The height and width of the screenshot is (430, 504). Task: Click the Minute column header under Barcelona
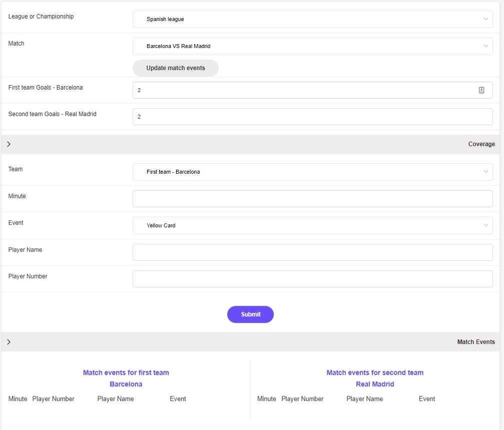coord(18,399)
